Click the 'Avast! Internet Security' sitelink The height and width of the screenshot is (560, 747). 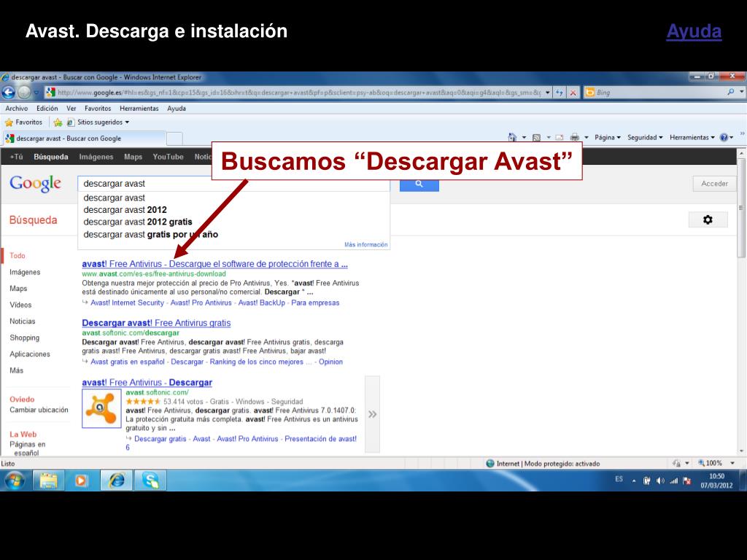coord(127,303)
